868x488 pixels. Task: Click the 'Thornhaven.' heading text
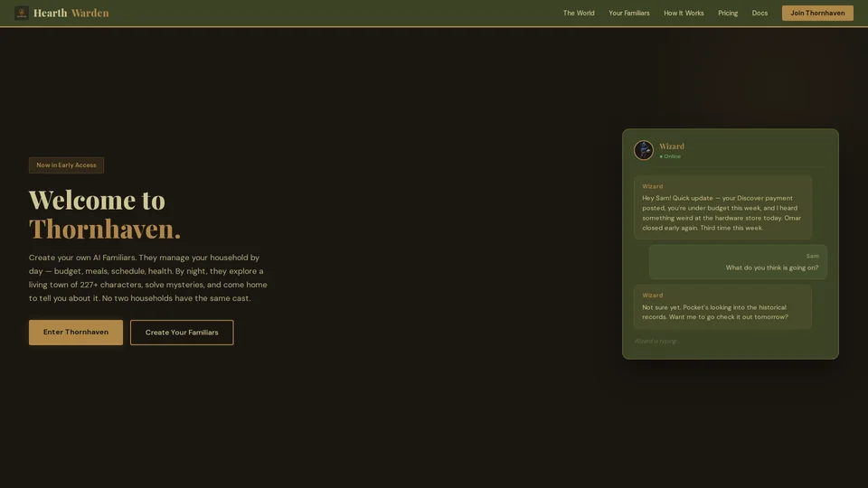105,229
